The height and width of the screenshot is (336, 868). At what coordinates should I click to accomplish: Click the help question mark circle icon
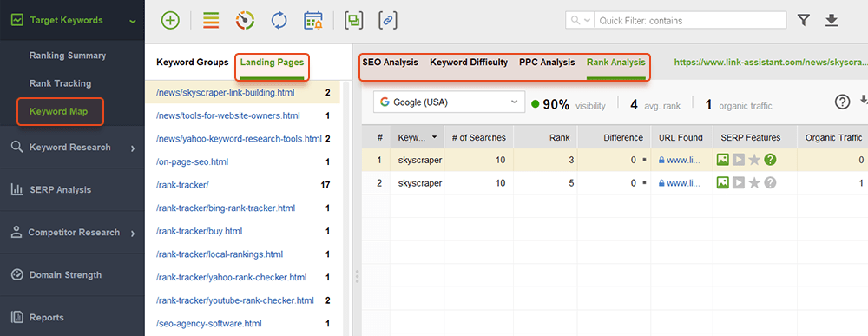(842, 102)
